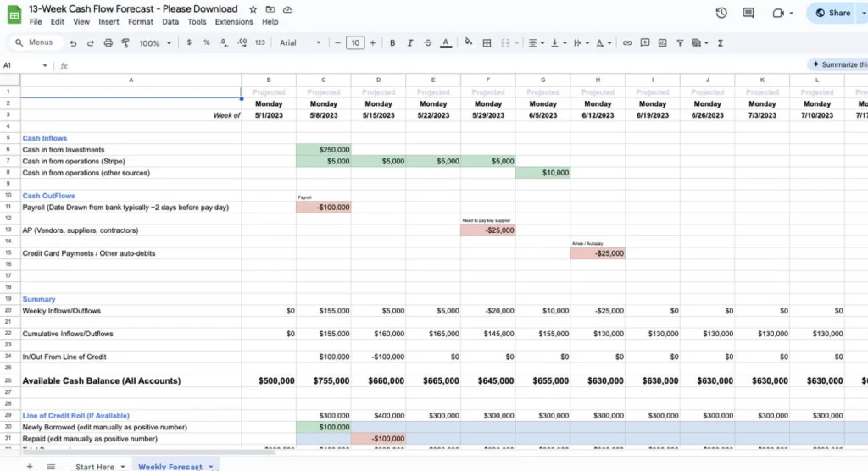Click the print icon

coord(108,42)
